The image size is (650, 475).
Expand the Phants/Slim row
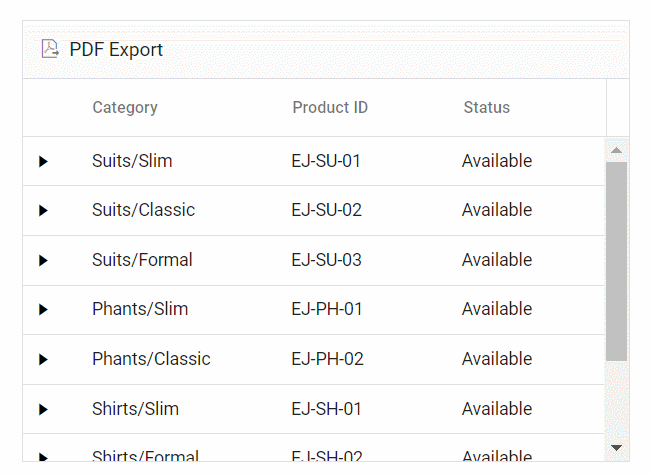[43, 309]
